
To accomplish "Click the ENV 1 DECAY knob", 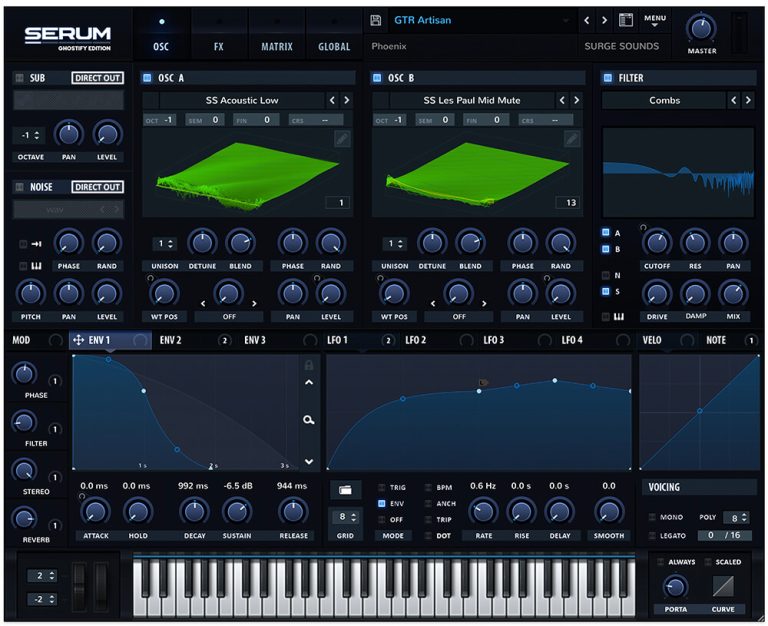I will coord(194,512).
